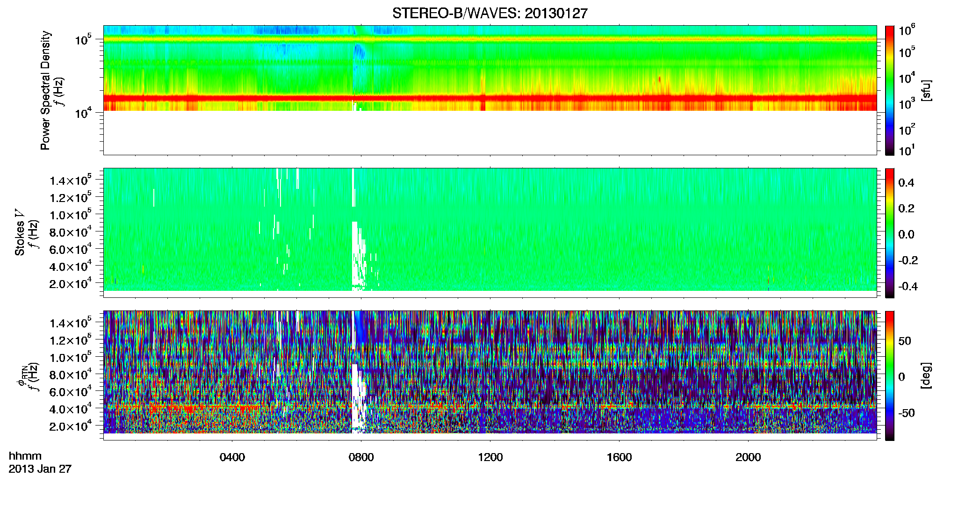The width and height of the screenshot is (980, 505).
Task: Click "2.0×10⁴" tick in Stokes V panel
Action: click(71, 284)
